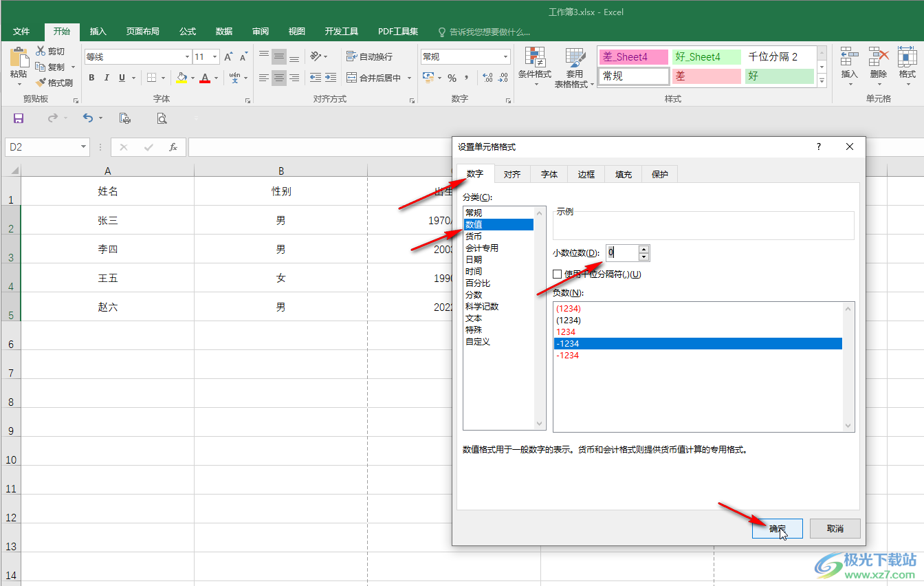Toggle Italic formatting
The height and width of the screenshot is (586, 924).
tap(107, 78)
